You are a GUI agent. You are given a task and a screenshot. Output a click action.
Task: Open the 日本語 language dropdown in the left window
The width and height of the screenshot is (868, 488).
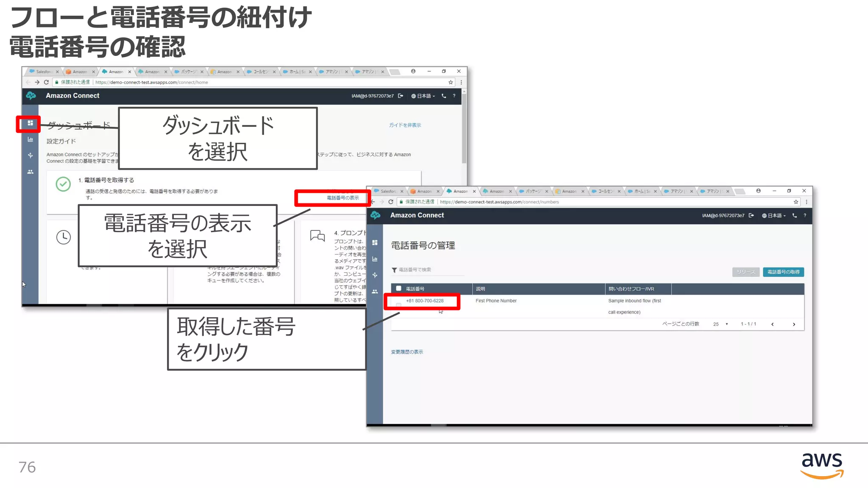pos(423,96)
